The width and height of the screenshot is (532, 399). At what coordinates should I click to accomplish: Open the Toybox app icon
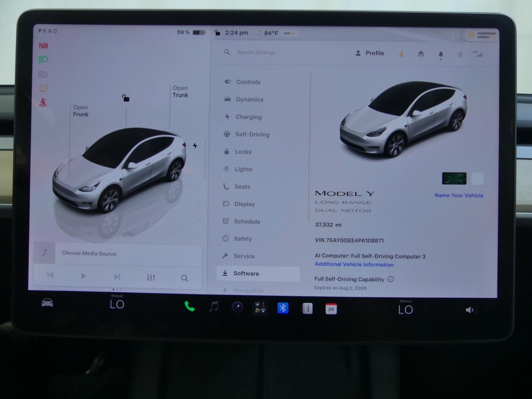260,308
